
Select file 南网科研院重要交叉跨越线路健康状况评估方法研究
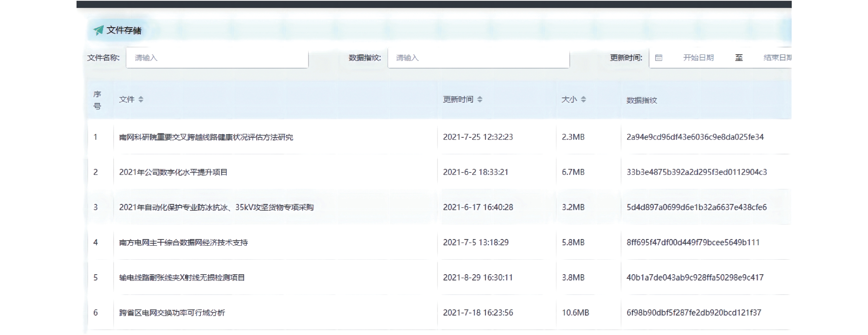(206, 137)
